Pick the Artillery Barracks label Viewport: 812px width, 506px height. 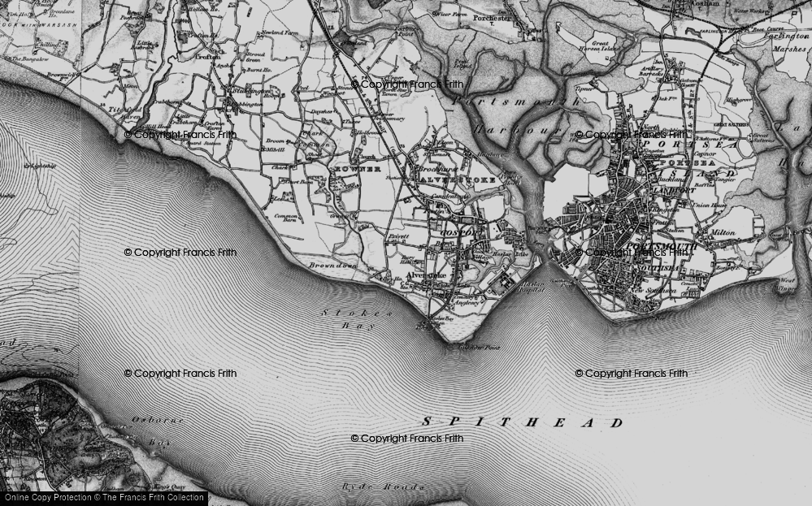coord(651,71)
